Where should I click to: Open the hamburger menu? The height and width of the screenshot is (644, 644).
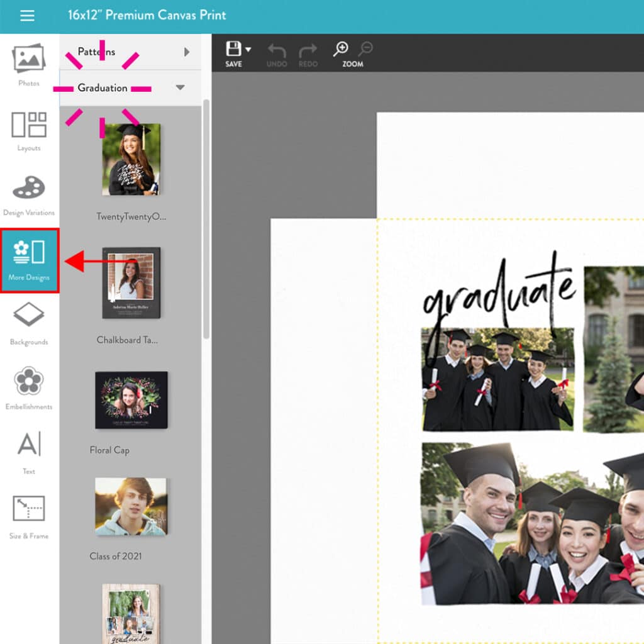(27, 16)
